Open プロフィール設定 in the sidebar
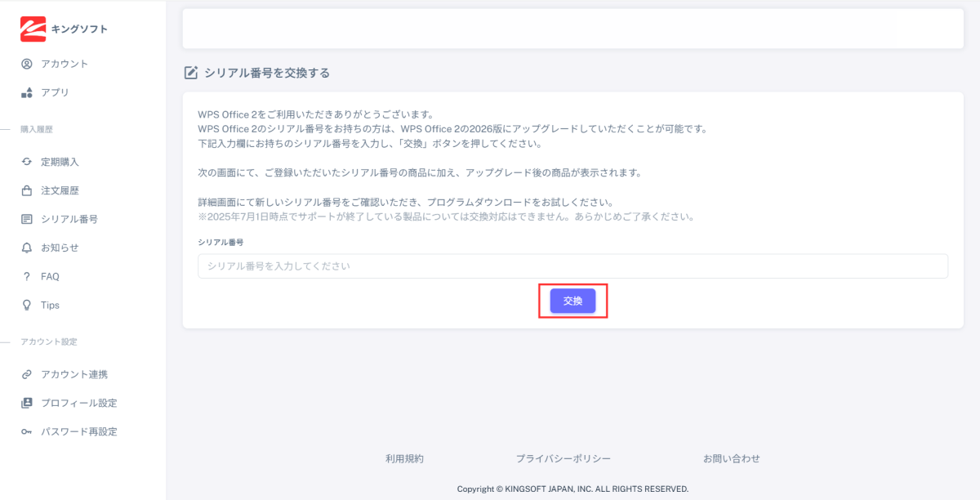 (x=78, y=403)
